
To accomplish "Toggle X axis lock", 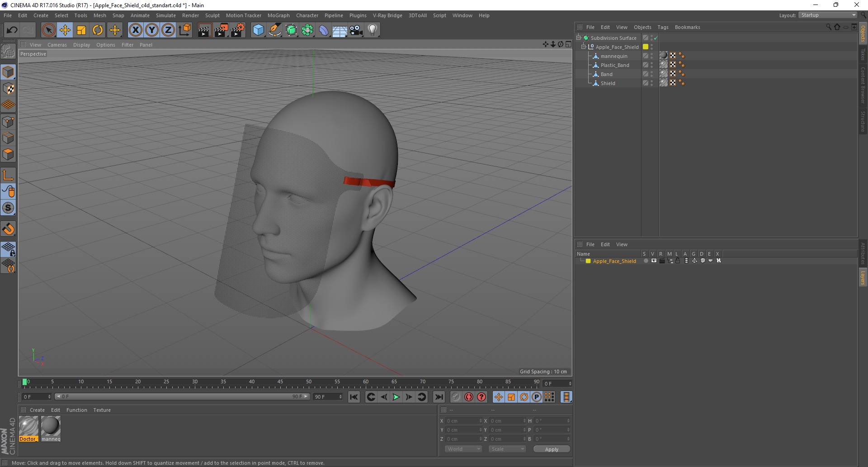I will 135,30.
